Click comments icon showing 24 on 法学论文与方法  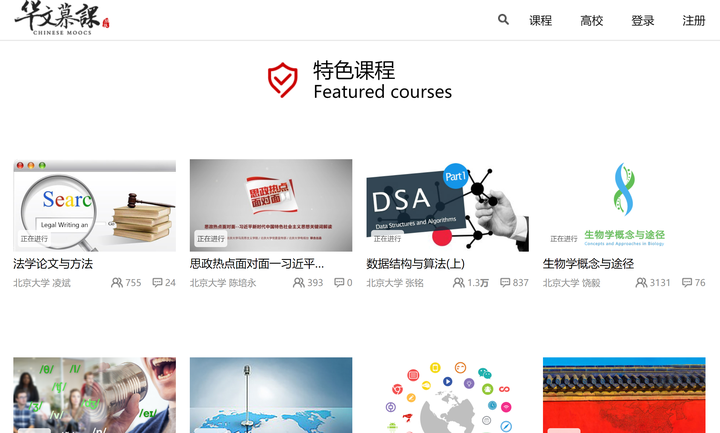[157, 282]
